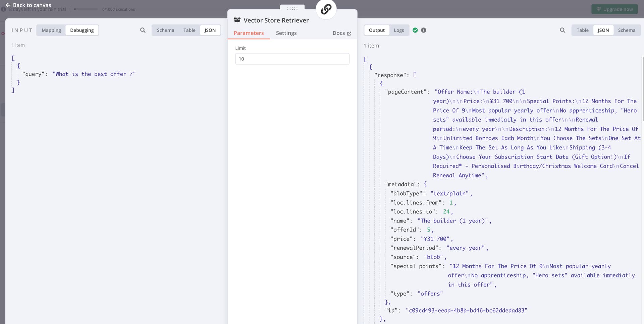This screenshot has width=644, height=324.
Task: Click the Vector Store Retriever title
Action: coord(276,20)
